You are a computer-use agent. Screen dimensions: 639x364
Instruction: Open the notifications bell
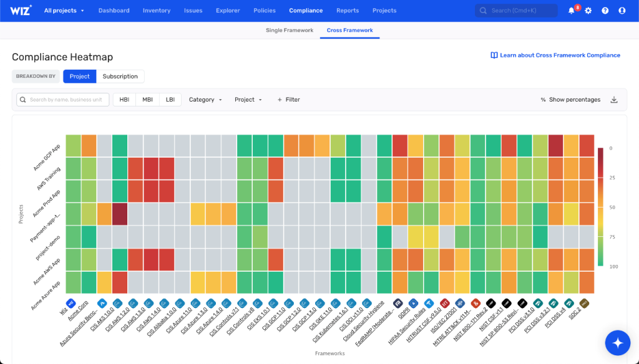pos(572,11)
